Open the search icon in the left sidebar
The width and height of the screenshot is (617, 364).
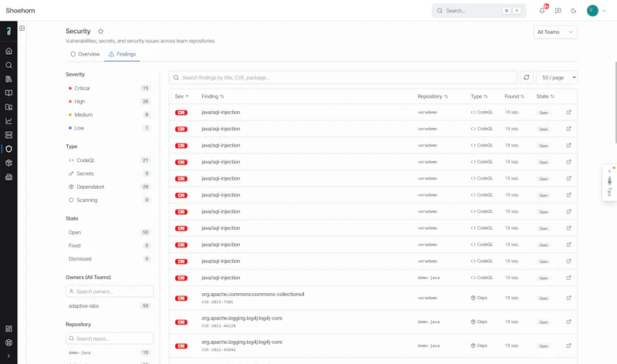(8, 66)
